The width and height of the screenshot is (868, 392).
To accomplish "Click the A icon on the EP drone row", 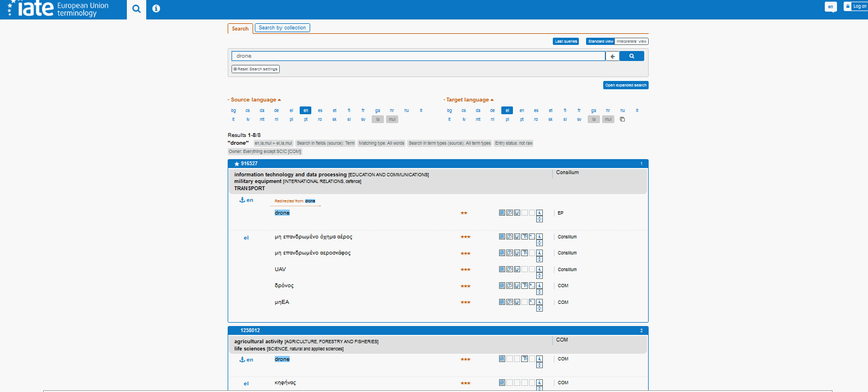I will coord(540,212).
